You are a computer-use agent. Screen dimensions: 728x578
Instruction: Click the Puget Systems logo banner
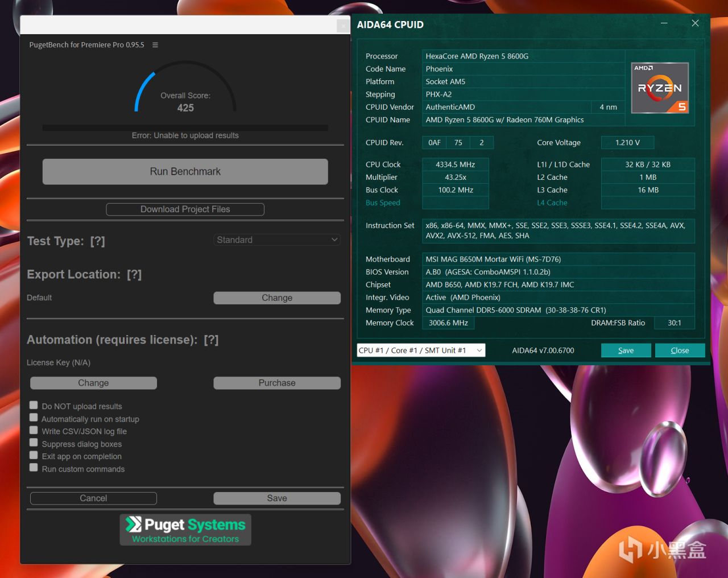185,530
